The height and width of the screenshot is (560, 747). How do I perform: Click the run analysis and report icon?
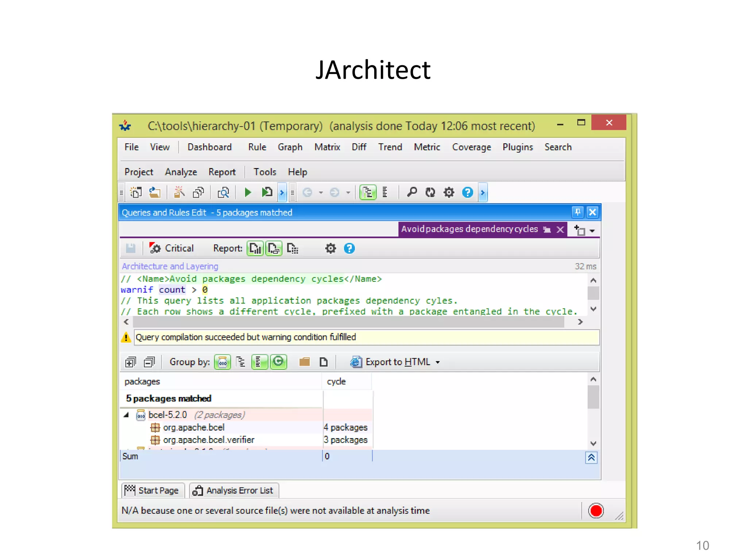(x=267, y=192)
